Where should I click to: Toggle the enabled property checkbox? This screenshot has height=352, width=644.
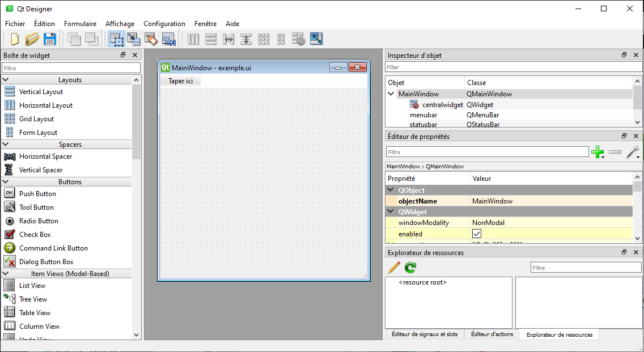point(476,234)
